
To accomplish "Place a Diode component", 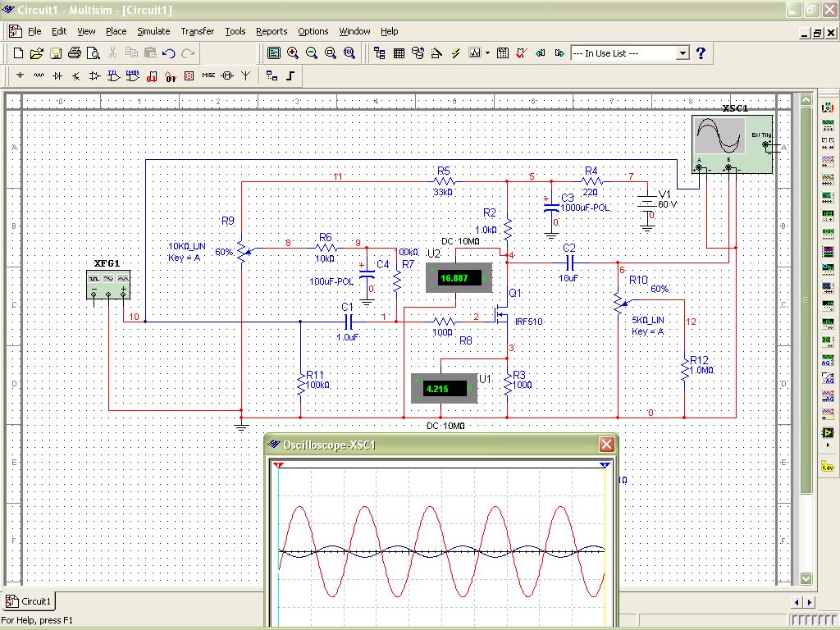I will (x=57, y=76).
